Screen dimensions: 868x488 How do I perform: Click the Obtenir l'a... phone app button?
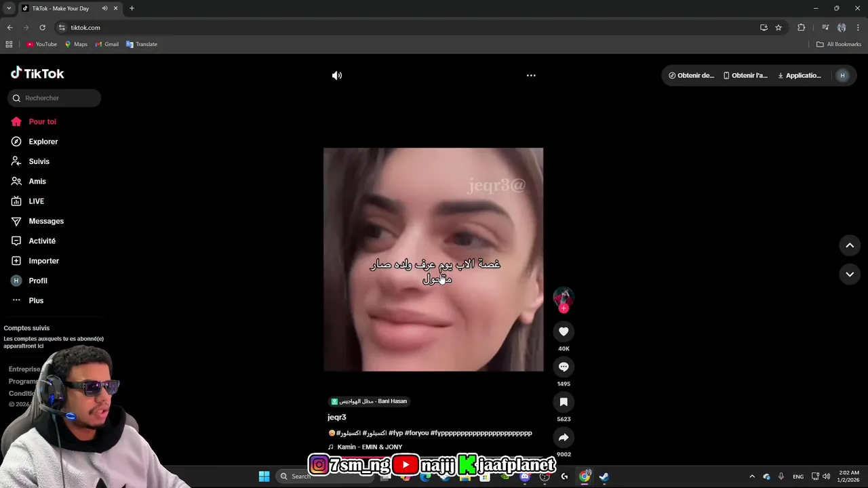(x=746, y=75)
